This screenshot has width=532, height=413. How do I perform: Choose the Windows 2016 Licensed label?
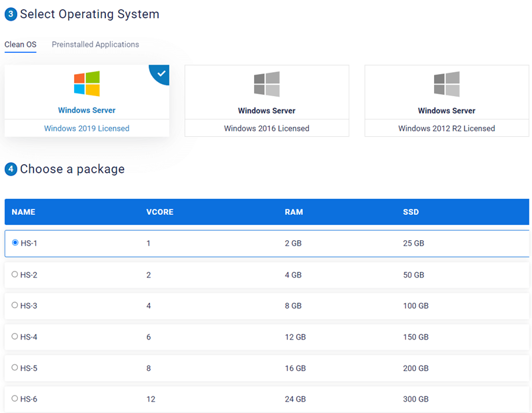tap(267, 128)
